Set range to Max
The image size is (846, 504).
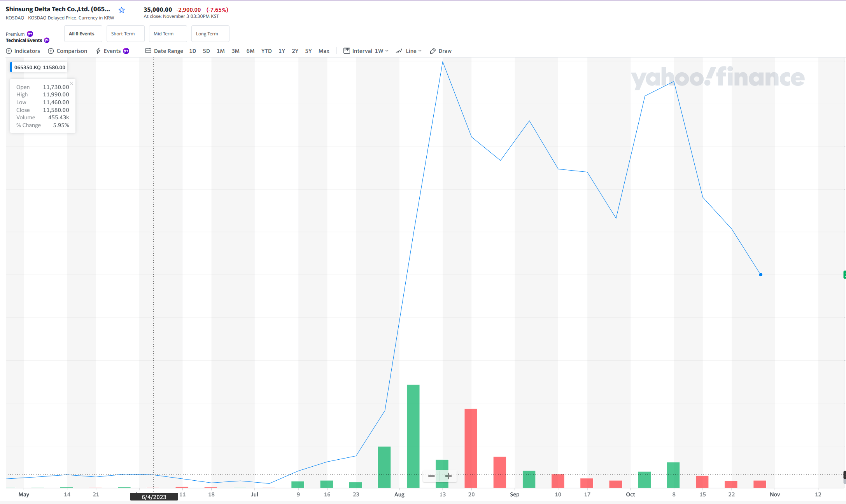pos(324,51)
